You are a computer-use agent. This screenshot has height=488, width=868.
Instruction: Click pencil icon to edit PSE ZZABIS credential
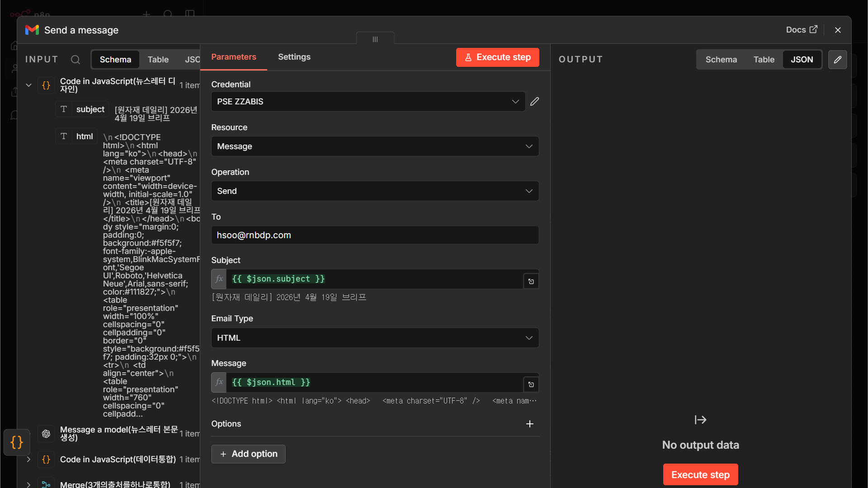[534, 102]
